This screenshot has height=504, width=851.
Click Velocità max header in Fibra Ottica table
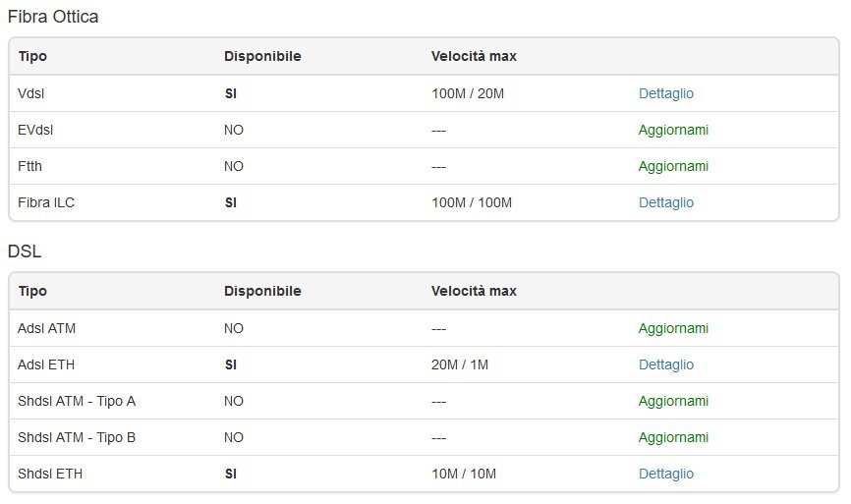pyautogui.click(x=474, y=56)
